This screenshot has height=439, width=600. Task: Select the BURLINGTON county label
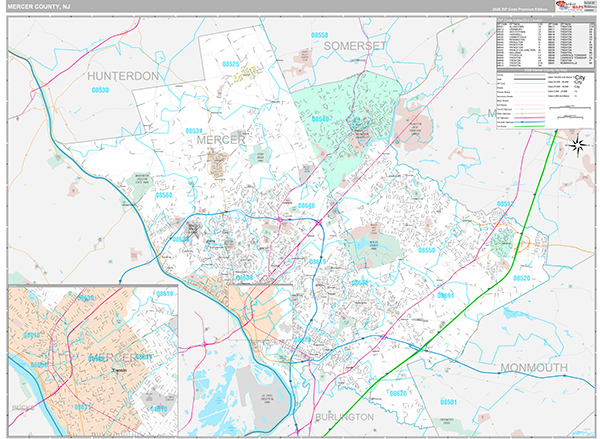pyautogui.click(x=342, y=415)
